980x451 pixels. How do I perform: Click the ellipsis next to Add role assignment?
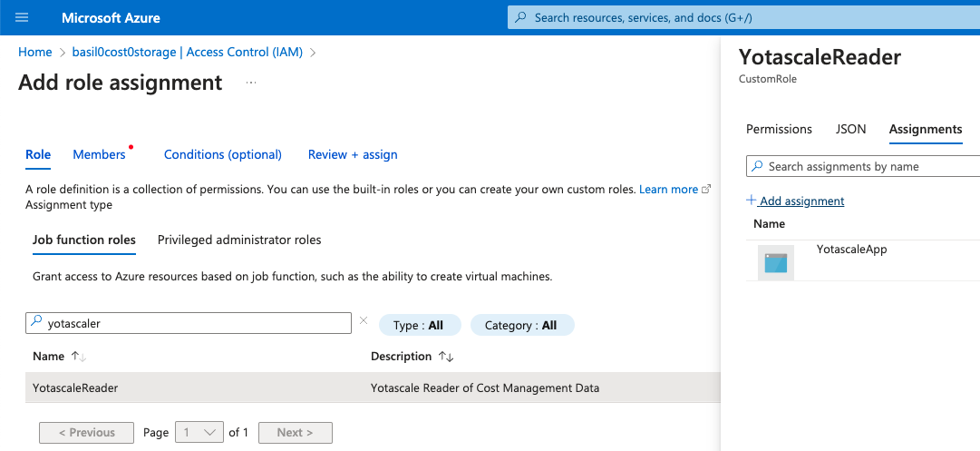pos(251,83)
